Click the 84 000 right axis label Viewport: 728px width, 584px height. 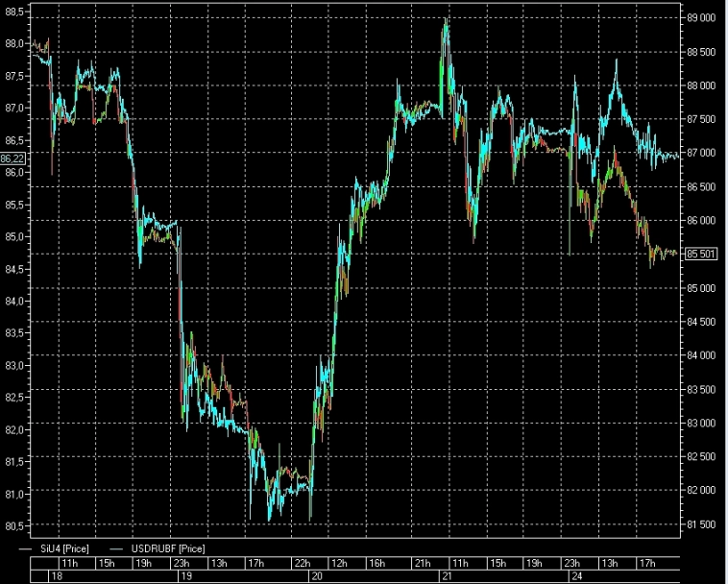(701, 355)
